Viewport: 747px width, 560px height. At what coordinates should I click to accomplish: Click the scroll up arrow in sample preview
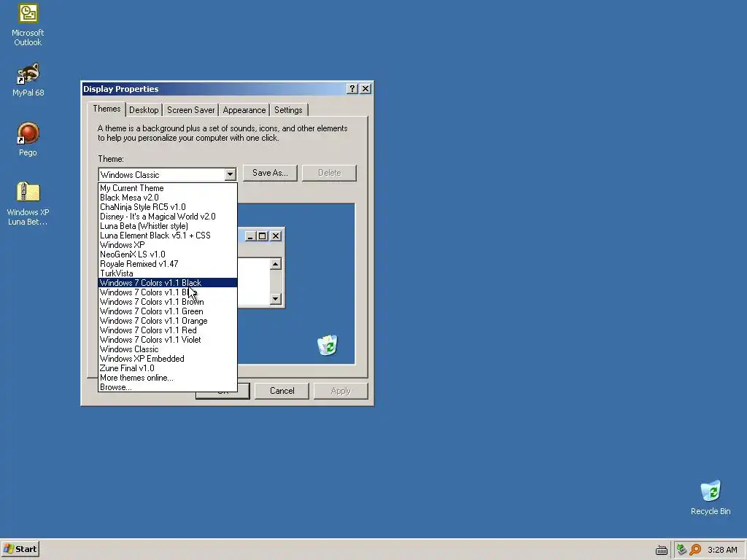tap(275, 264)
